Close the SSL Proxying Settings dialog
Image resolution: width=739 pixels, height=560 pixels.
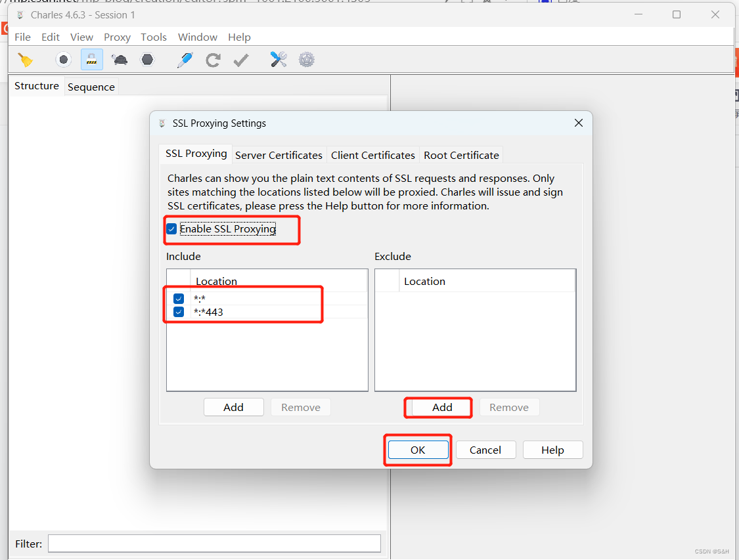click(x=579, y=123)
